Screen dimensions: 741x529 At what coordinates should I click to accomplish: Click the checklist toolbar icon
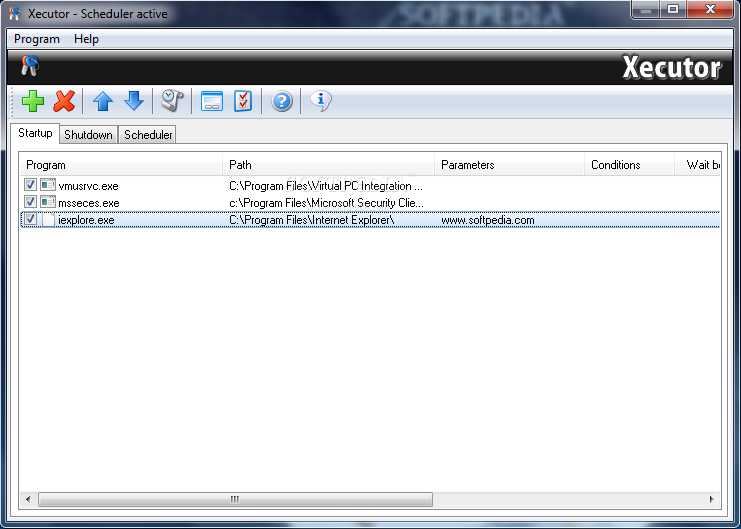(243, 101)
